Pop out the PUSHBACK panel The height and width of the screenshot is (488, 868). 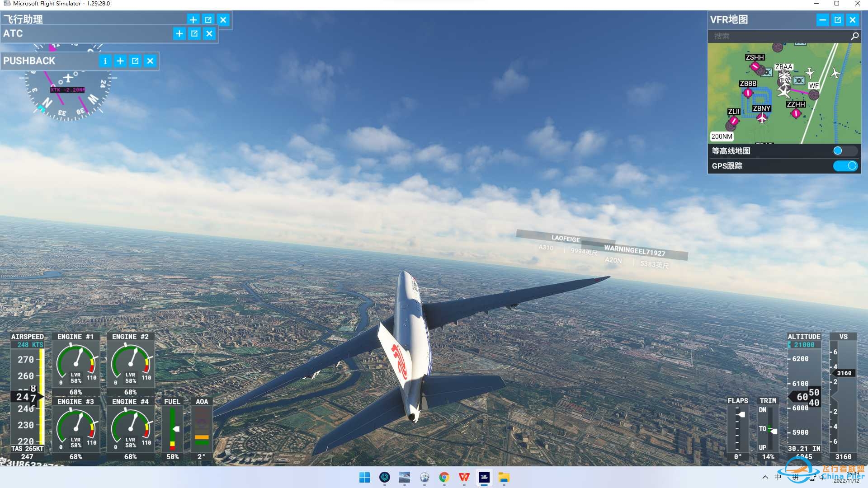(135, 61)
